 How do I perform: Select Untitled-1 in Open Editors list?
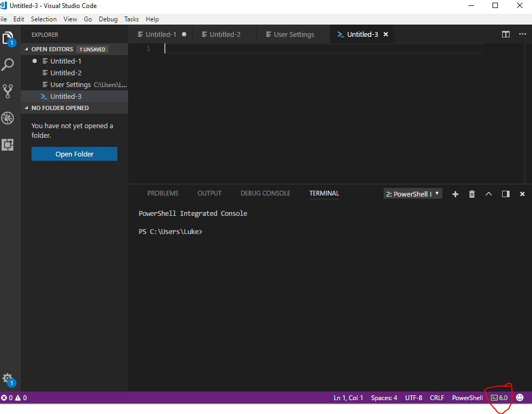pyautogui.click(x=74, y=61)
